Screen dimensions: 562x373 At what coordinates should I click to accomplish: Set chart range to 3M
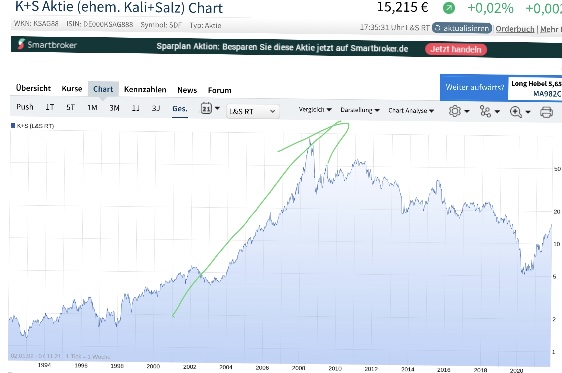point(114,108)
